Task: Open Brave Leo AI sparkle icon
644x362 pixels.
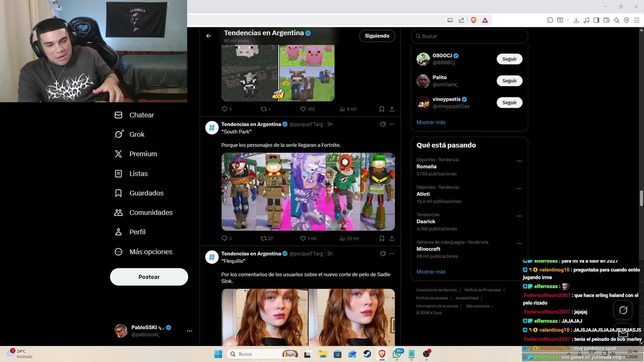Action: point(616,20)
